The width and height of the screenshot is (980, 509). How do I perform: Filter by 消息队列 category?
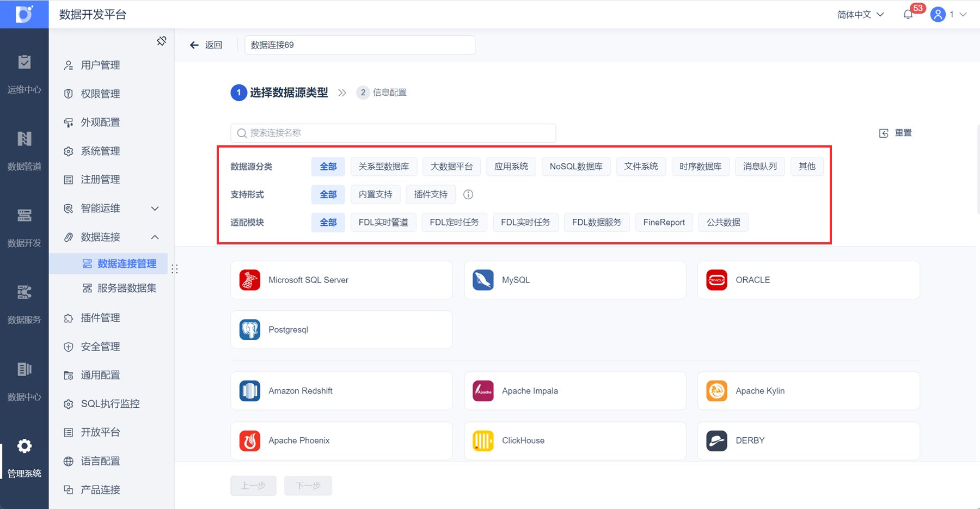(x=760, y=167)
